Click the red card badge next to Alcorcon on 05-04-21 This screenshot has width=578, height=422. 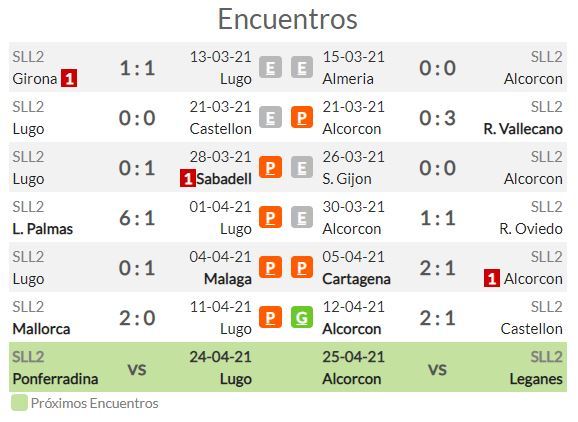point(492,278)
